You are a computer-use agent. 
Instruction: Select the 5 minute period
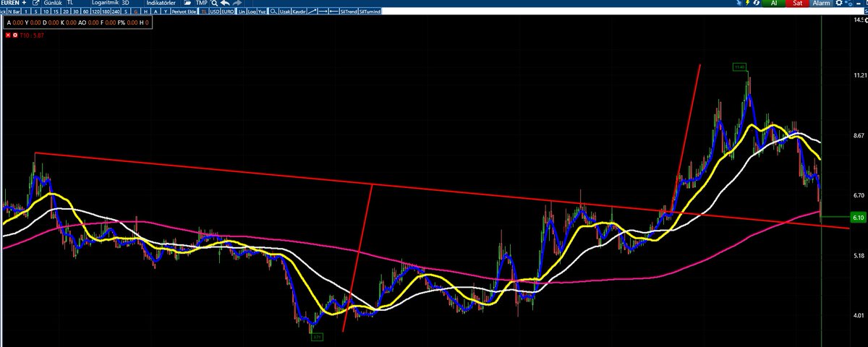(x=36, y=12)
